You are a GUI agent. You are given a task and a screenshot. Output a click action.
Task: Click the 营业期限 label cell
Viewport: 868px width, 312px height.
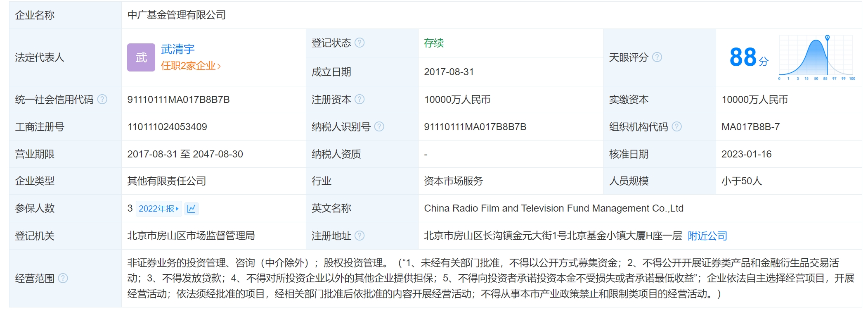(66, 154)
